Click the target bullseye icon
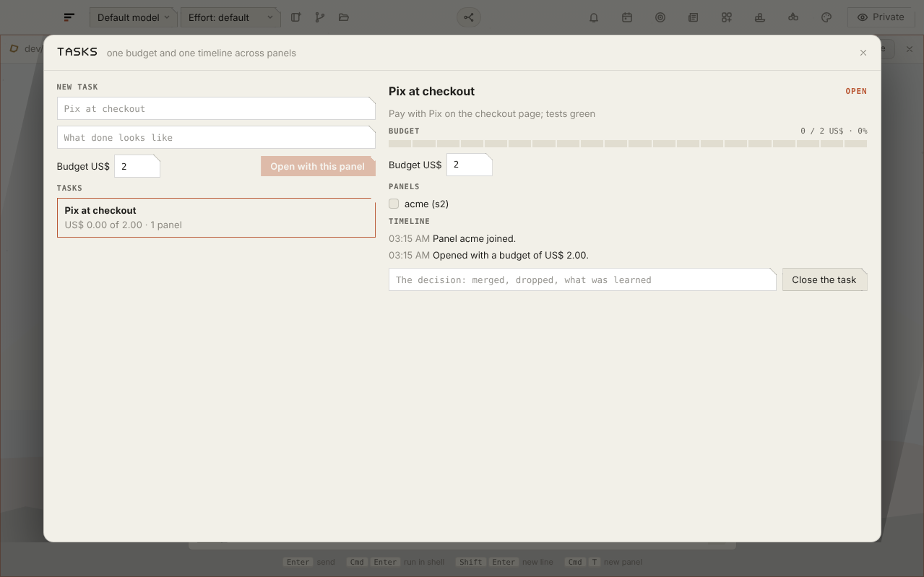 (x=660, y=17)
